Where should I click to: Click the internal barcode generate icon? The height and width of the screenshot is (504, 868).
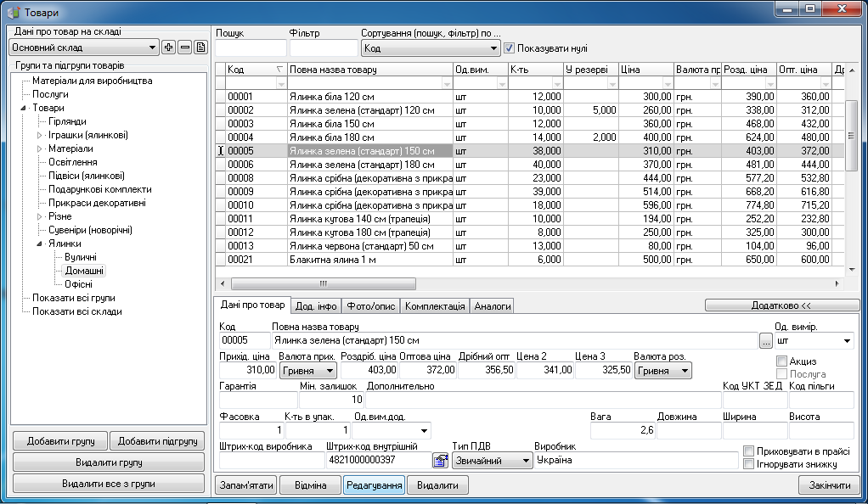click(440, 461)
